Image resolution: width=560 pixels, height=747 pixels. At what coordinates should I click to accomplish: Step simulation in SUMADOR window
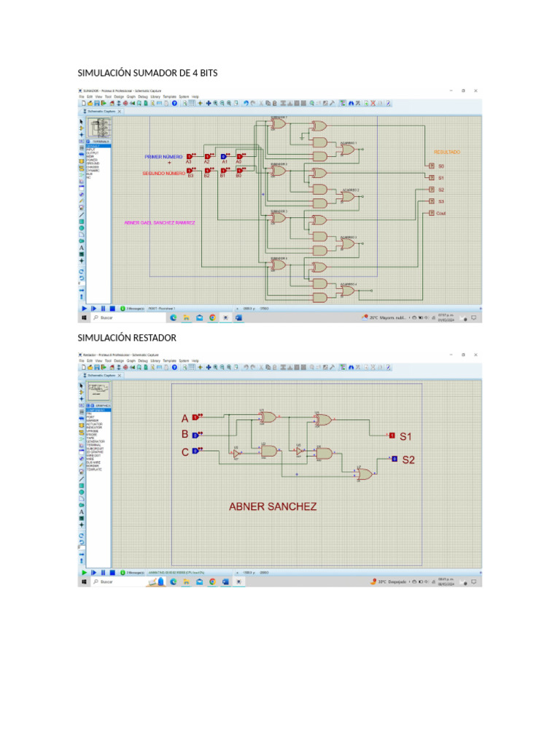click(94, 309)
